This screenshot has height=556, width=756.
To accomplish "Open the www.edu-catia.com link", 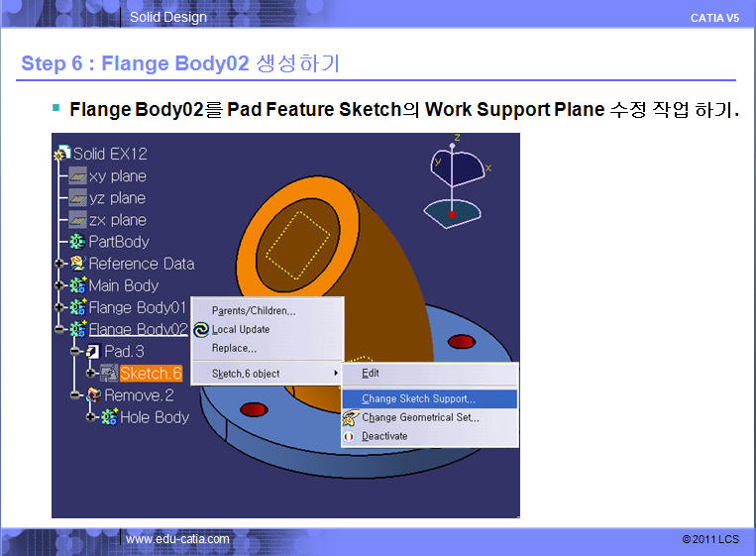I will pyautogui.click(x=177, y=539).
